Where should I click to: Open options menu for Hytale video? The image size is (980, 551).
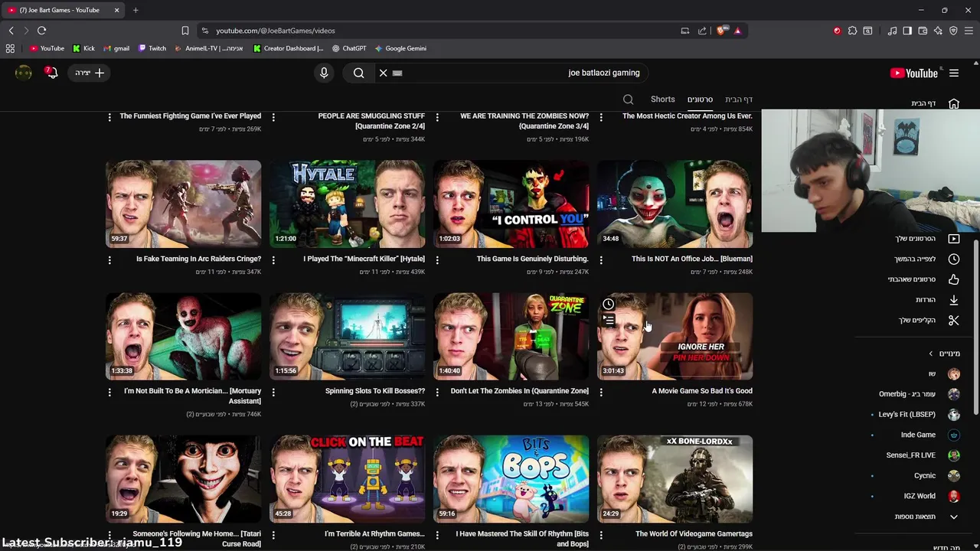click(273, 260)
